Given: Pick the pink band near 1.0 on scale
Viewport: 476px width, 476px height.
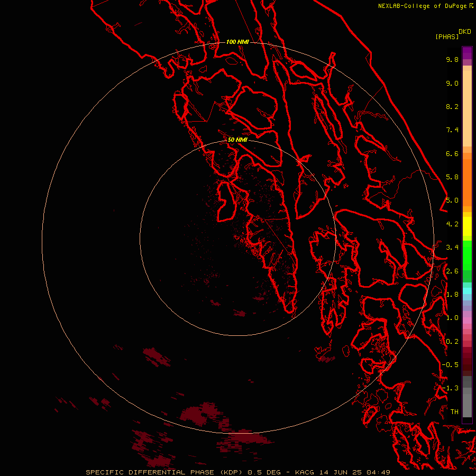Looking at the screenshot, I should click(467, 321).
